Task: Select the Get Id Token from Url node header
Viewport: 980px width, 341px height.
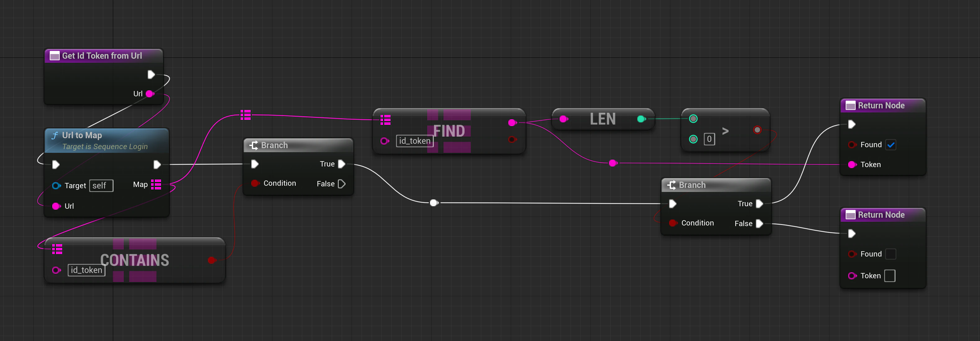Action: (102, 56)
